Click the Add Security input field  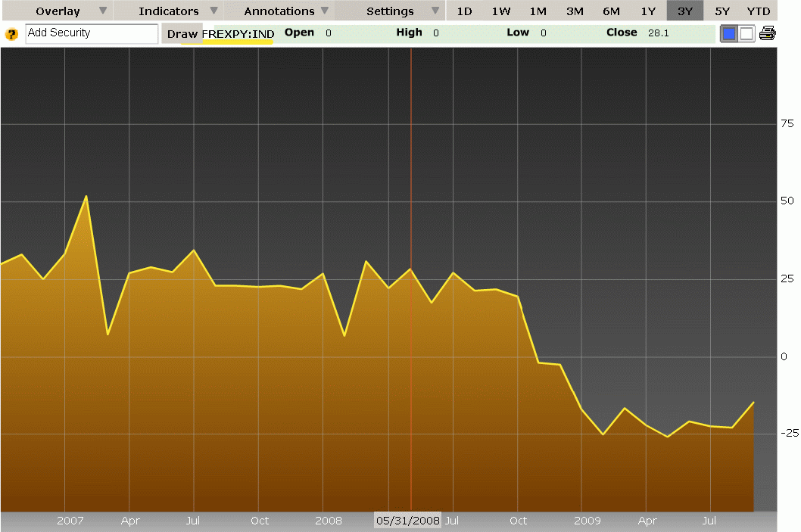(92, 33)
